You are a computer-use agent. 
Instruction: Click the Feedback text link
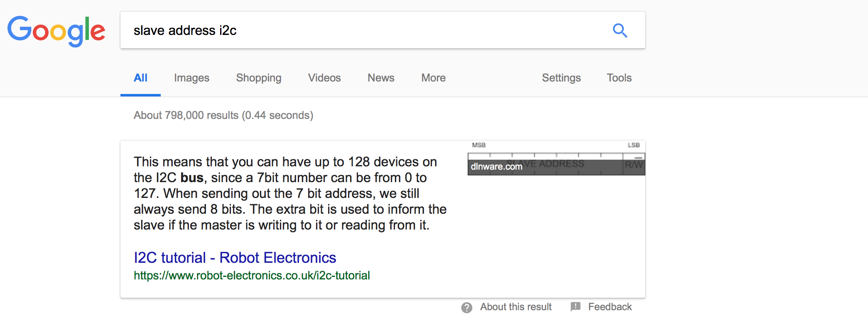click(610, 307)
